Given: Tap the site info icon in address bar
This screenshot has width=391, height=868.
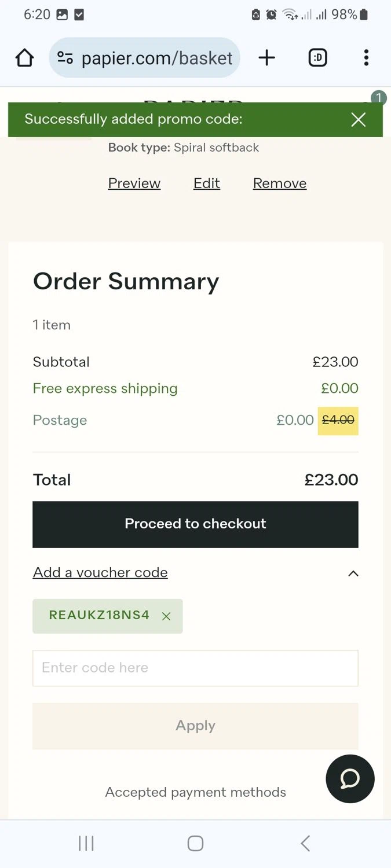Looking at the screenshot, I should click(x=65, y=58).
